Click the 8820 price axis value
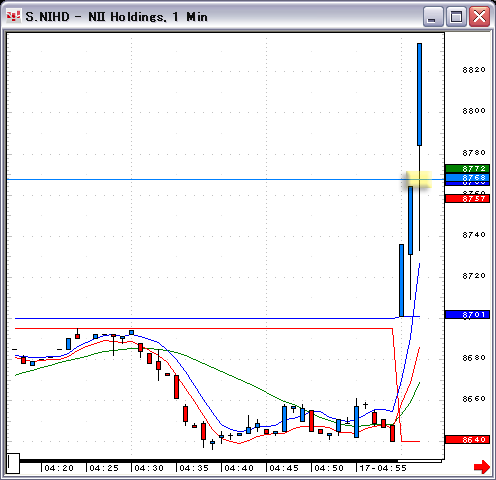The width and height of the screenshot is (496, 480). click(474, 70)
